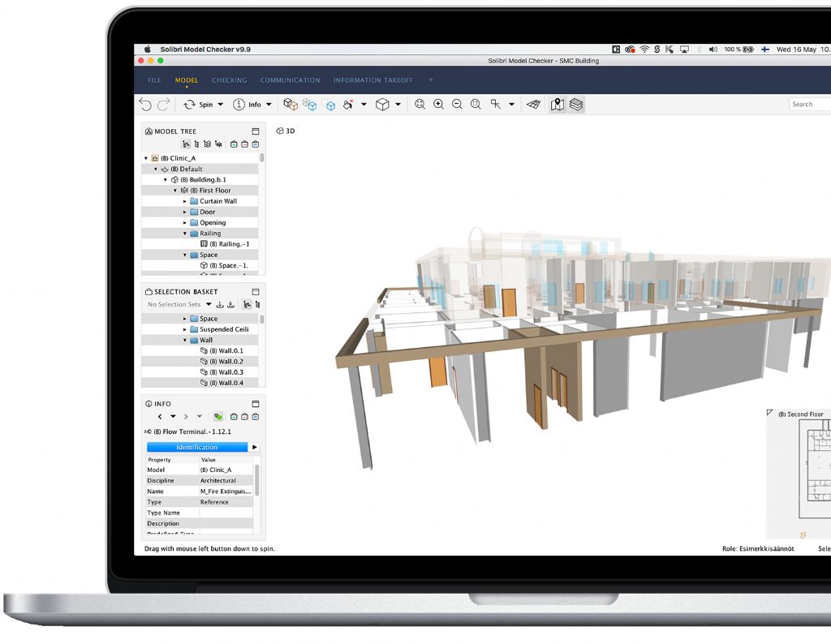Click the back arrow in Info panel

click(160, 417)
